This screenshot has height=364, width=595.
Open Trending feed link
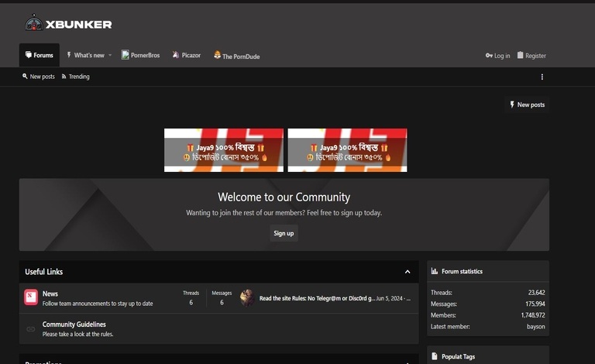(x=75, y=77)
